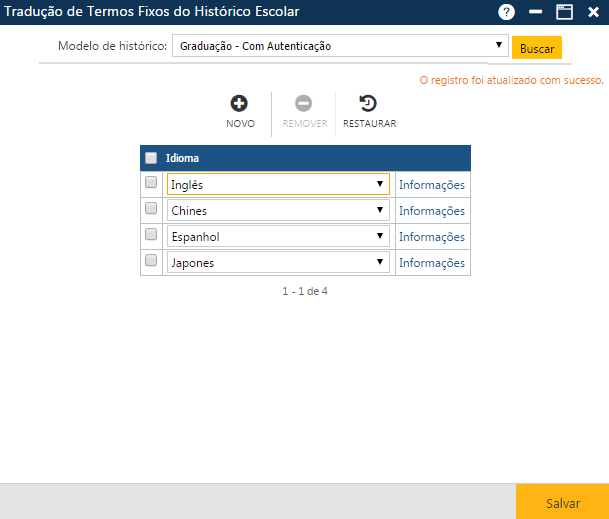Screen dimensions: 609x519
Task: Minimize the window using title bar icon
Action: click(536, 12)
